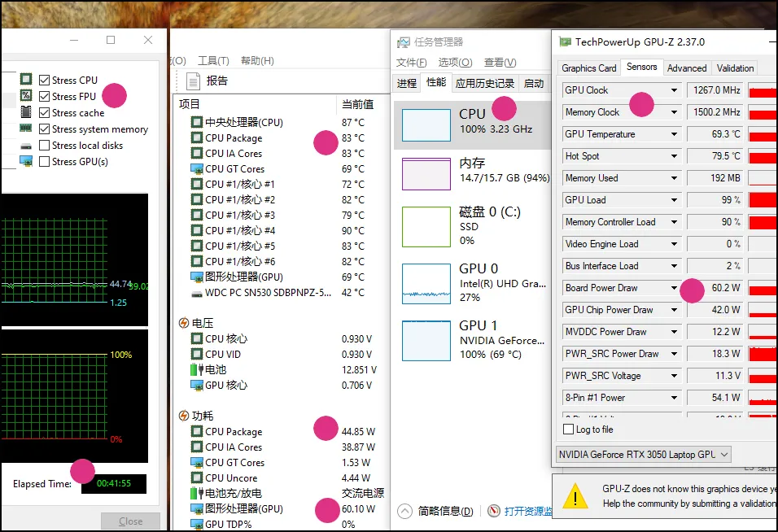778x532 pixels.
Task: Click the Stress cache chip icon
Action: coord(26,111)
